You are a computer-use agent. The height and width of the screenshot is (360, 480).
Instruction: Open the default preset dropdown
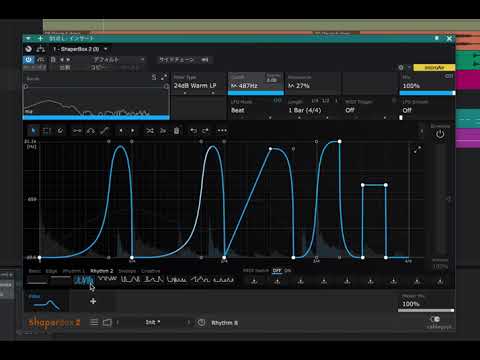[118, 60]
